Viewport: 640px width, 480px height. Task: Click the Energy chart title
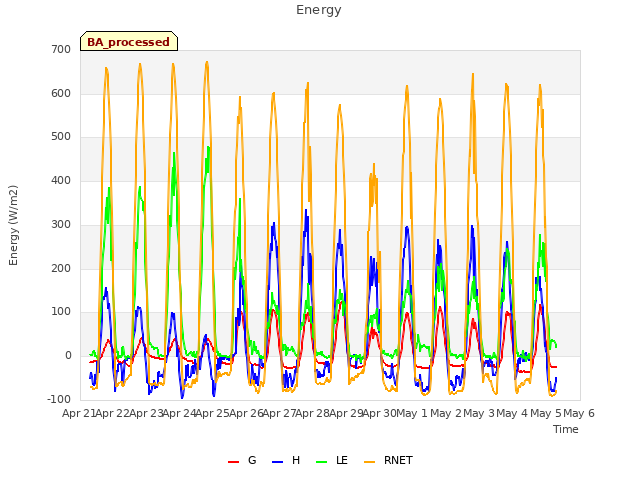tap(318, 10)
